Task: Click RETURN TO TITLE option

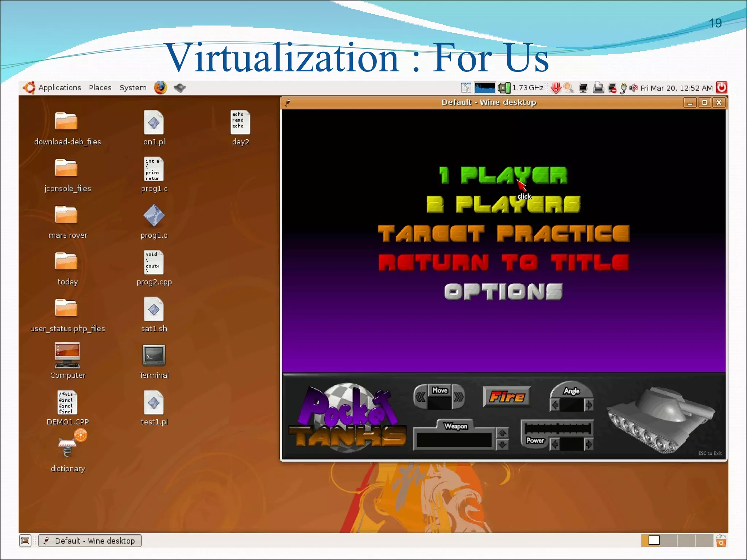Action: [x=503, y=262]
